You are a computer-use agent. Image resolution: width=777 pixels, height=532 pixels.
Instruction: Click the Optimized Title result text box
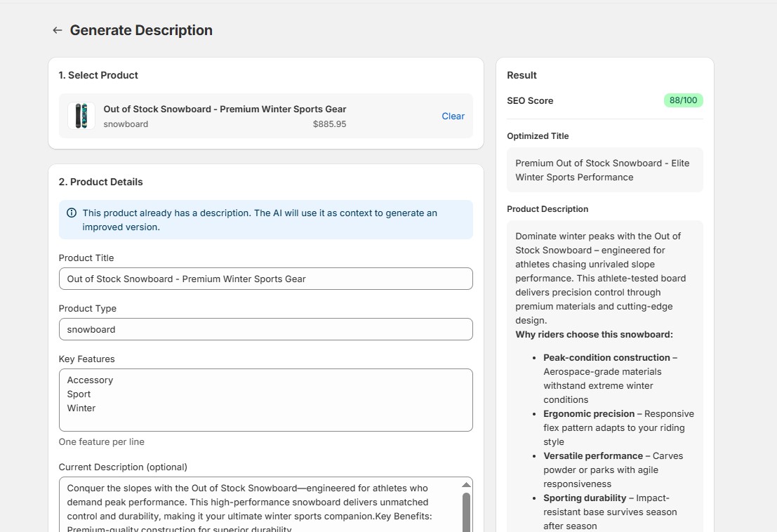(604, 170)
